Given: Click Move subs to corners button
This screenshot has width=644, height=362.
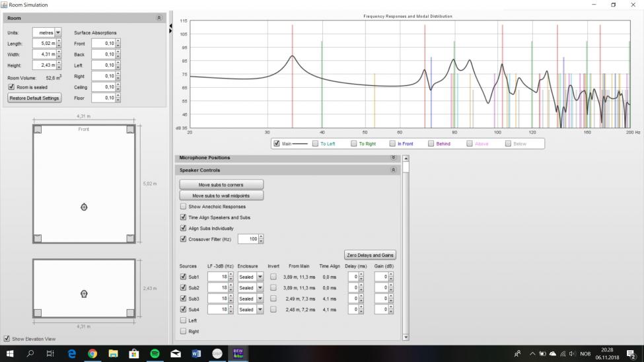Looking at the screenshot, I should coord(221,185).
